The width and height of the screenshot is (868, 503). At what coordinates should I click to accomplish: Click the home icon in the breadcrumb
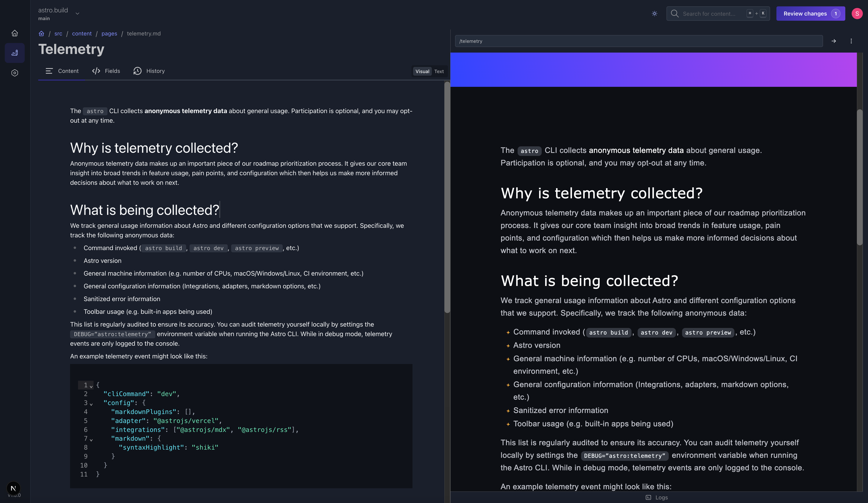click(x=41, y=33)
